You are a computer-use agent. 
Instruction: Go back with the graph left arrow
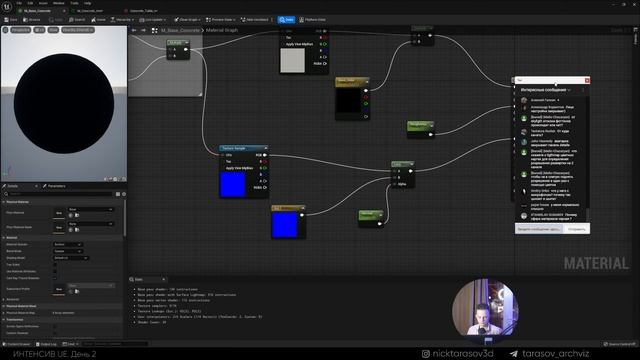coord(134,30)
